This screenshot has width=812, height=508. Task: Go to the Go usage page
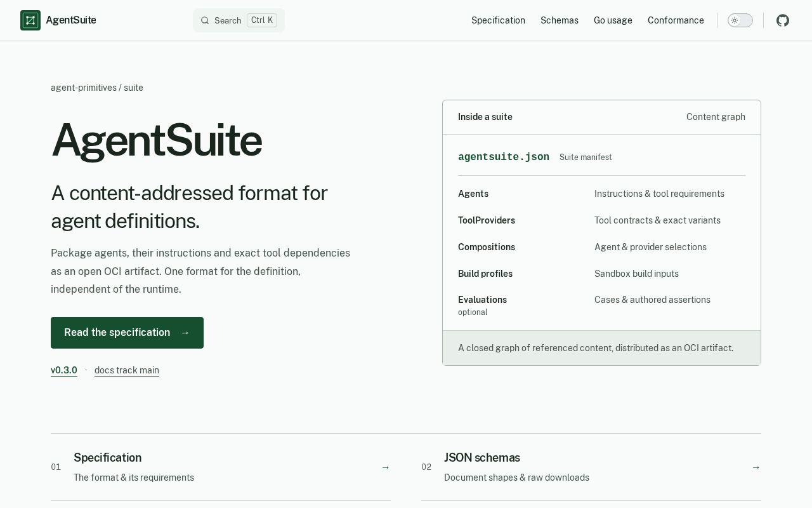(x=613, y=20)
